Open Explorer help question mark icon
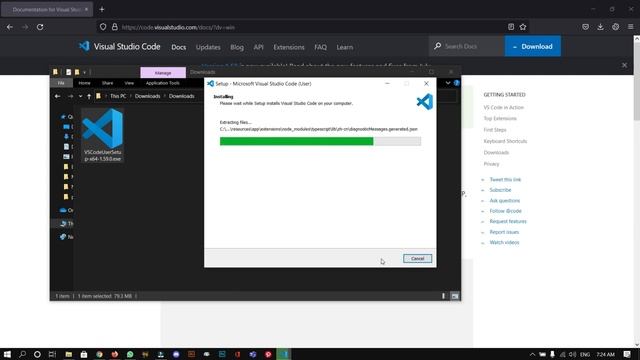 (456, 83)
